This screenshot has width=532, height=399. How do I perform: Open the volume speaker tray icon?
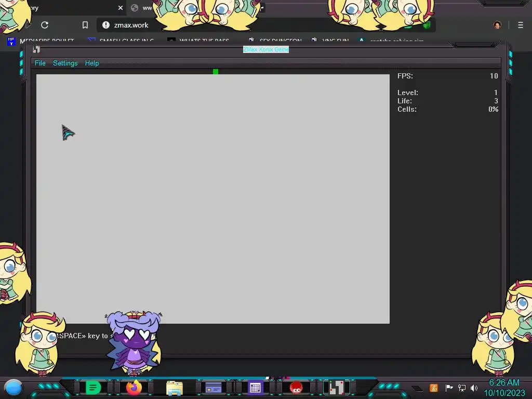tap(474, 388)
